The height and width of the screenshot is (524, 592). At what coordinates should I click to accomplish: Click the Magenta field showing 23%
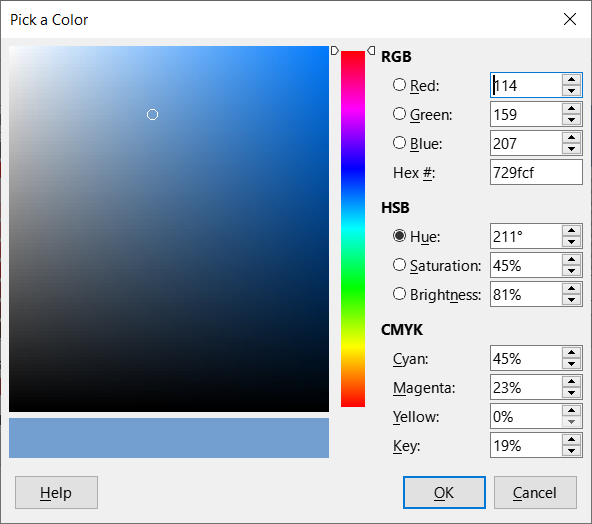click(x=526, y=387)
